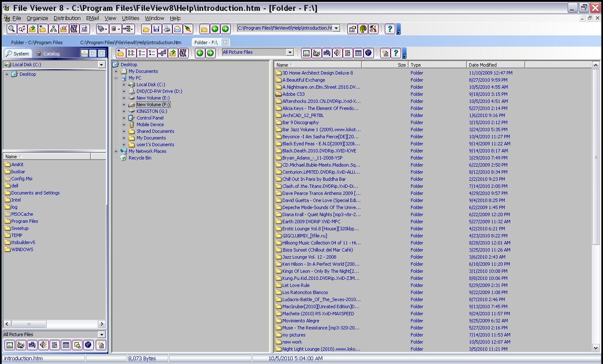Open the Local Disk (C:) drive dropdown

[x=101, y=65]
